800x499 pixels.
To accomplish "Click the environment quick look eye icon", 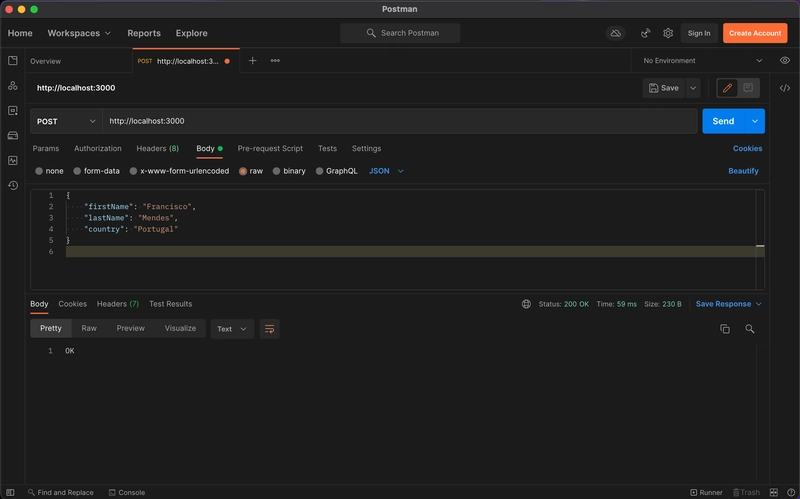I will 785,61.
